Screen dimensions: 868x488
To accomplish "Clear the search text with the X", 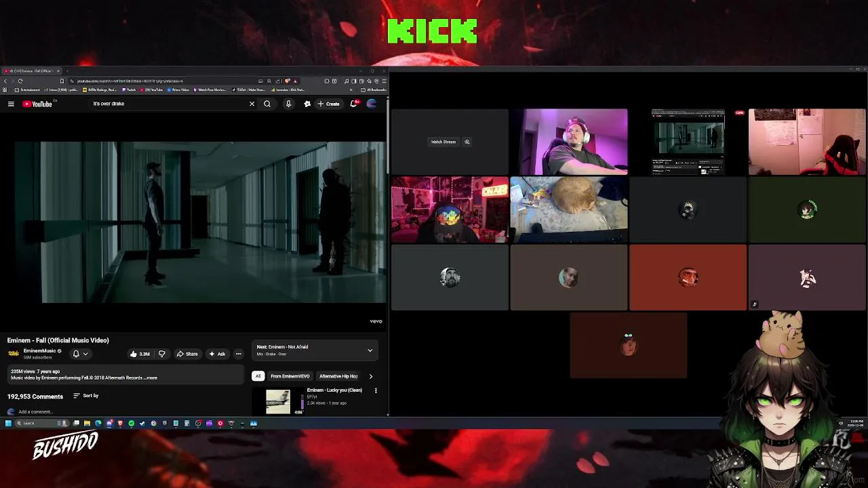I will [x=252, y=104].
